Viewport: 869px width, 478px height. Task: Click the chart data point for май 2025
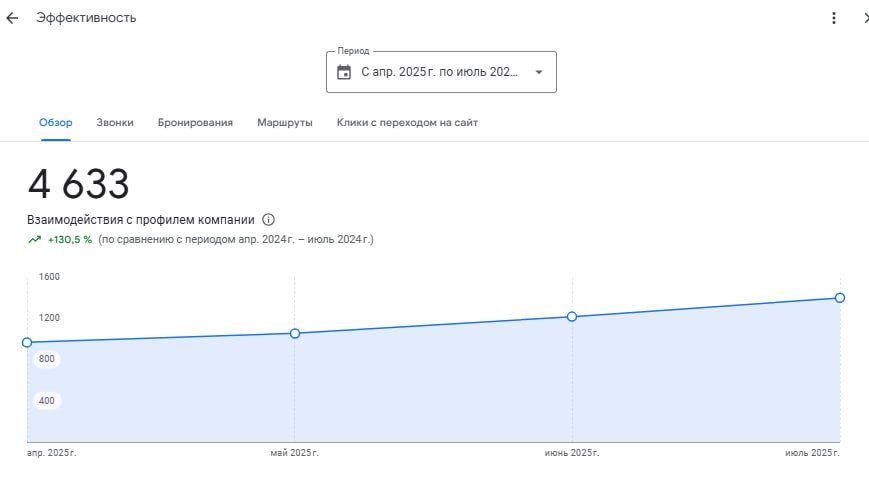point(295,333)
